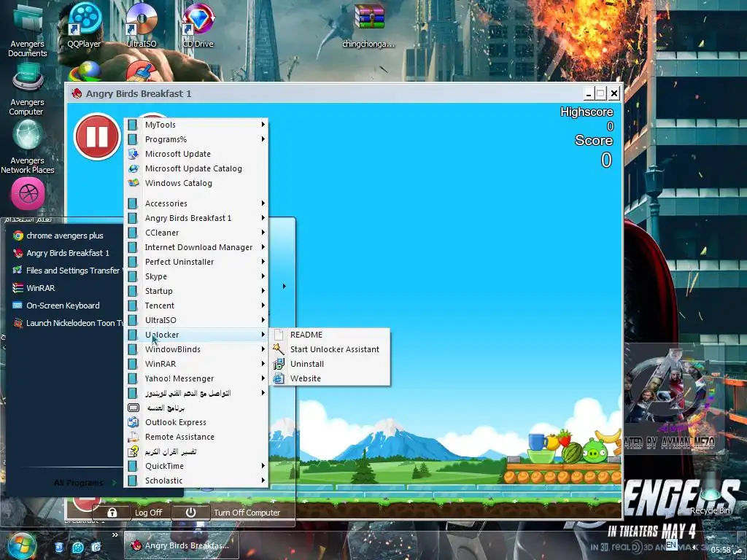This screenshot has width=747, height=560.
Task: Select the Scholastic menu entry
Action: (196, 481)
